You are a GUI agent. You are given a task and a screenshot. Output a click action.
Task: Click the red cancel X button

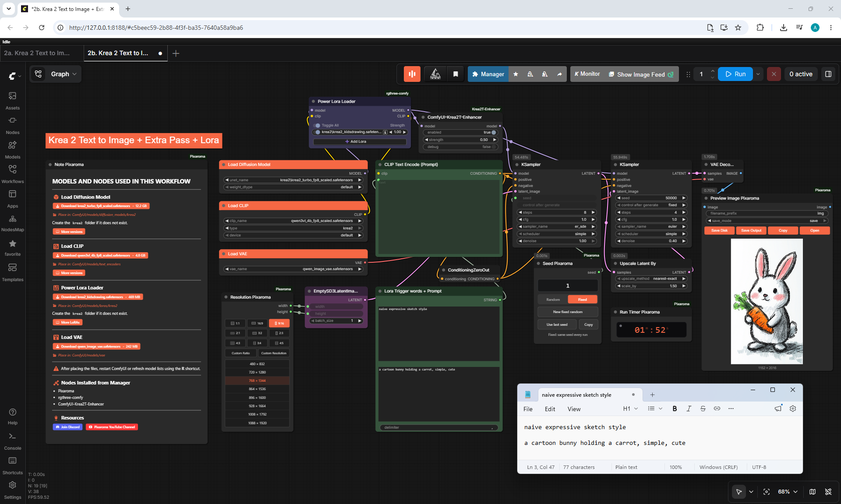click(x=774, y=74)
